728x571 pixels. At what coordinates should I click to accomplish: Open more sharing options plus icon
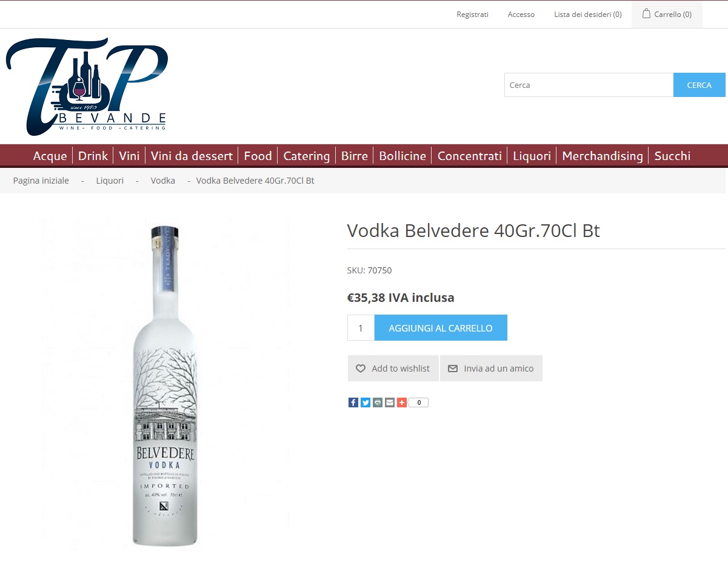pyautogui.click(x=402, y=402)
